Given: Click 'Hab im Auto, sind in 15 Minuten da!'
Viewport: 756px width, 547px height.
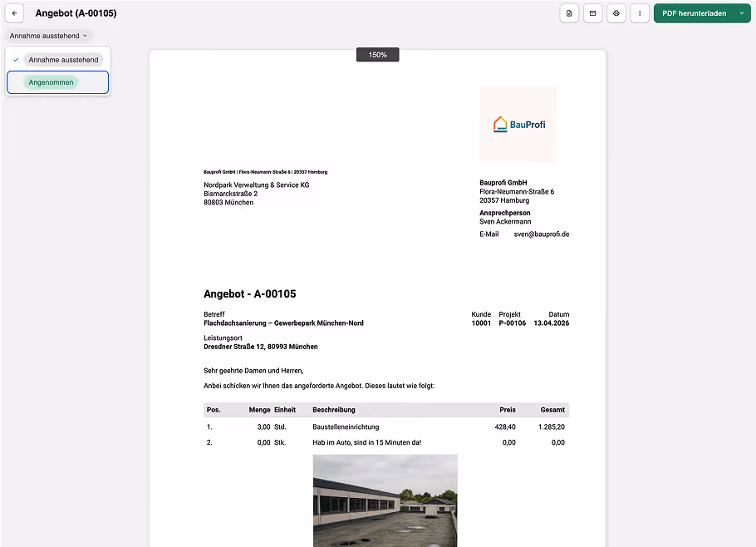Looking at the screenshot, I should point(367,442).
